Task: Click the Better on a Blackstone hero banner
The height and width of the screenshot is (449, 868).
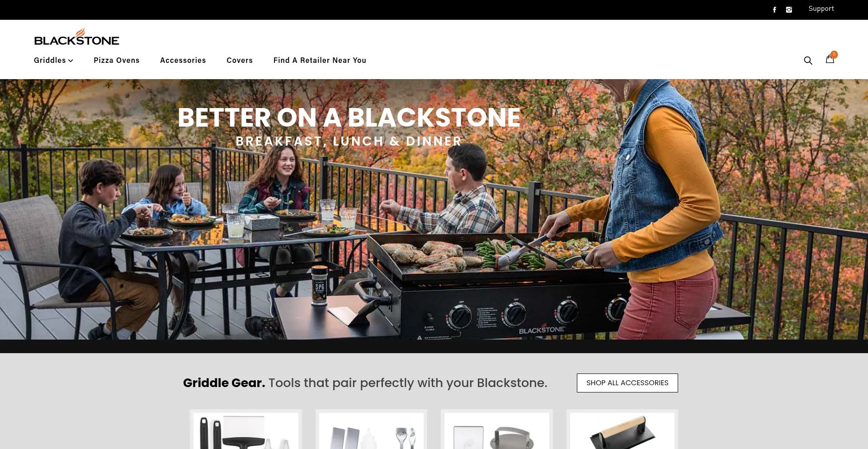Action: tap(434, 209)
